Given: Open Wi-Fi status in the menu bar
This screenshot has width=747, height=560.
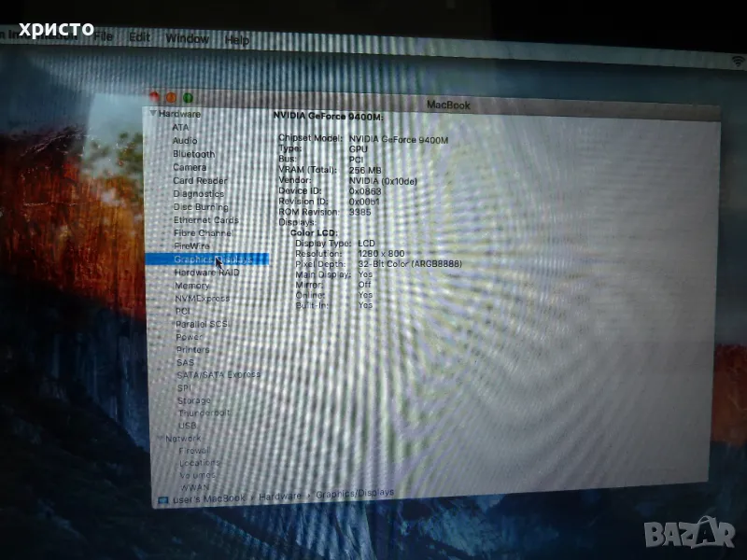Looking at the screenshot, I should tap(739, 61).
